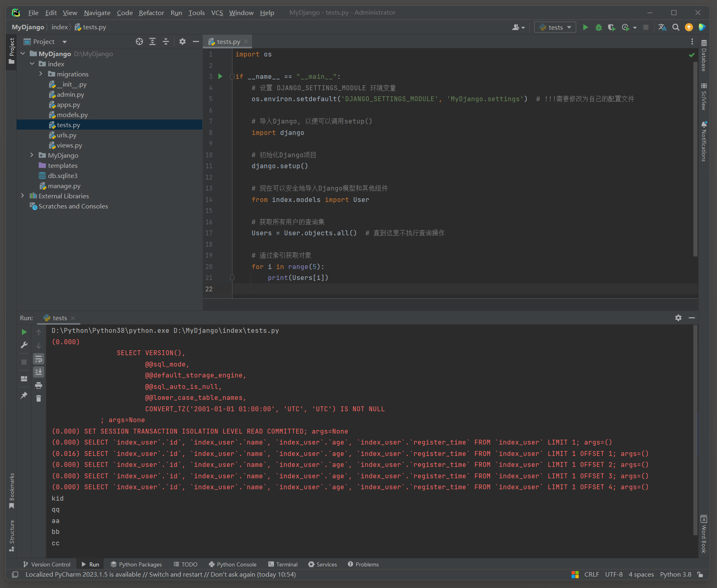Stop the running process in top toolbar
The height and width of the screenshot is (588, 717).
pyautogui.click(x=645, y=27)
